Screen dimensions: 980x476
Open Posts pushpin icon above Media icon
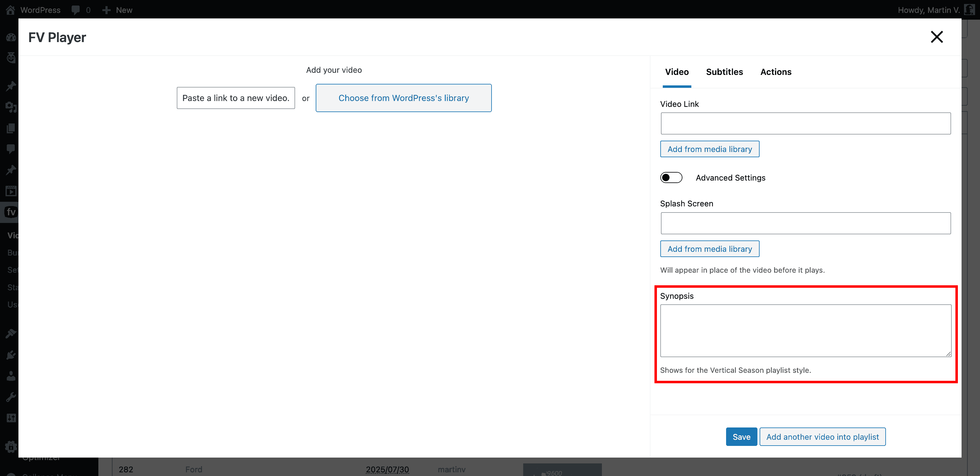click(x=11, y=86)
